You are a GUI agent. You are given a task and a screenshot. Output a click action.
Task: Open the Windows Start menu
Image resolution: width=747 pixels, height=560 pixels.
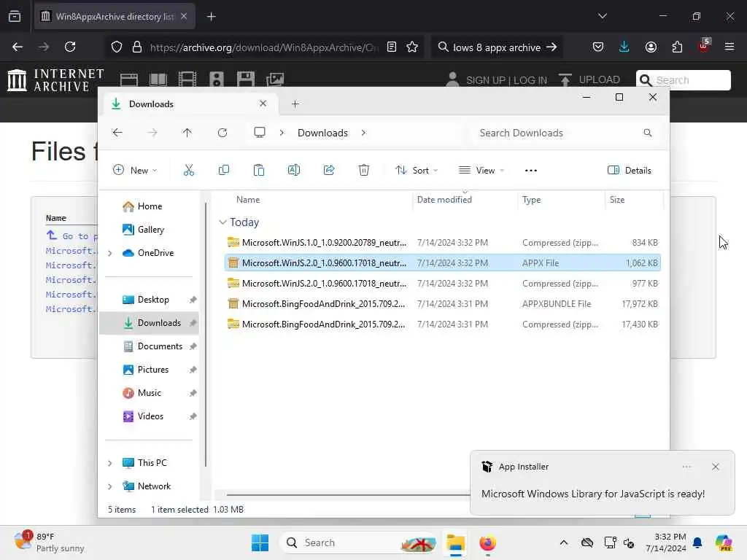pyautogui.click(x=260, y=542)
